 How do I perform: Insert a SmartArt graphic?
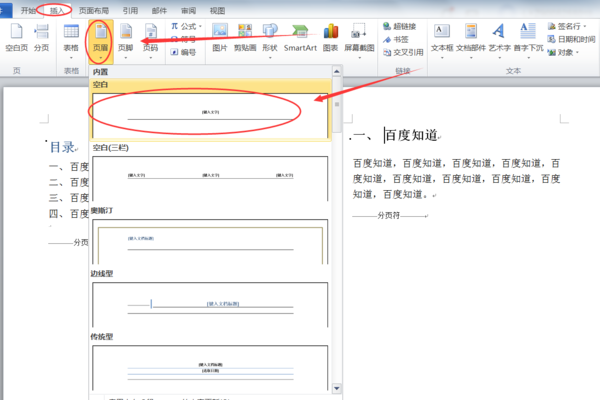[300, 38]
